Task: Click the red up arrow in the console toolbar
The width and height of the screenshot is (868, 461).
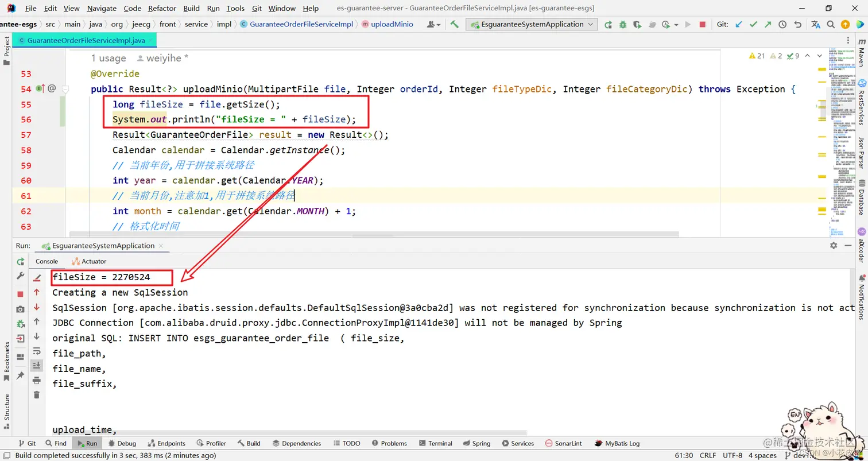Action: tap(37, 292)
